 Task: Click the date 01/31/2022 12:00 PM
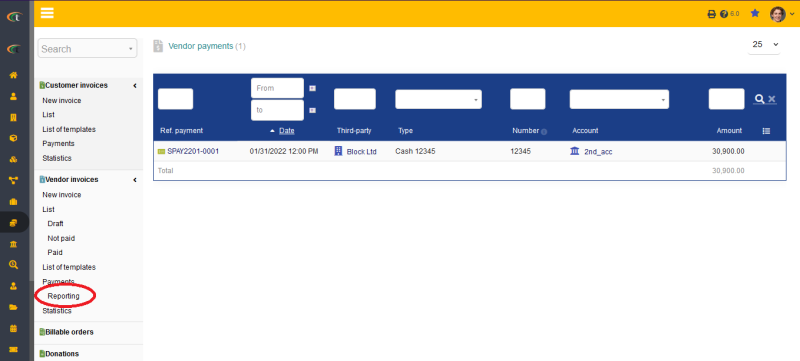284,151
